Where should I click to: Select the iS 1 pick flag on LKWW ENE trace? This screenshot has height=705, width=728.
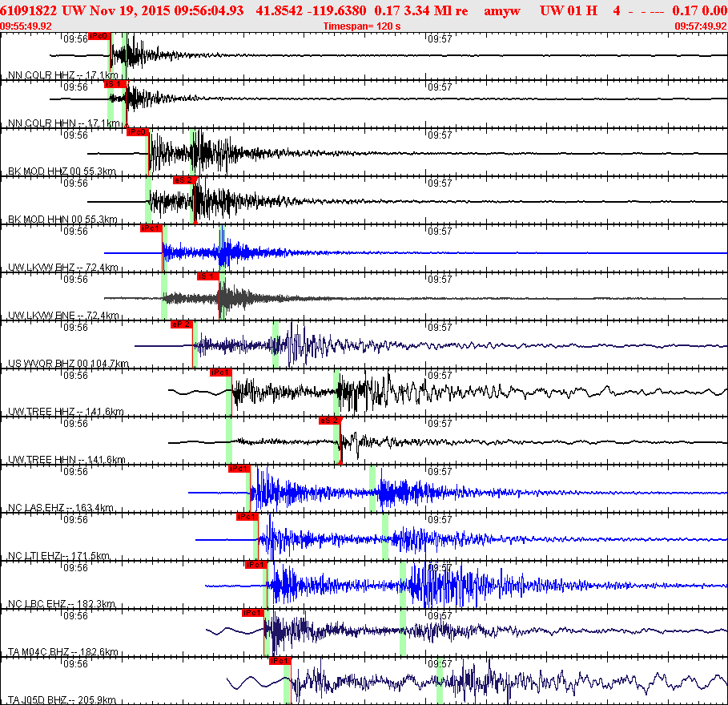207,276
